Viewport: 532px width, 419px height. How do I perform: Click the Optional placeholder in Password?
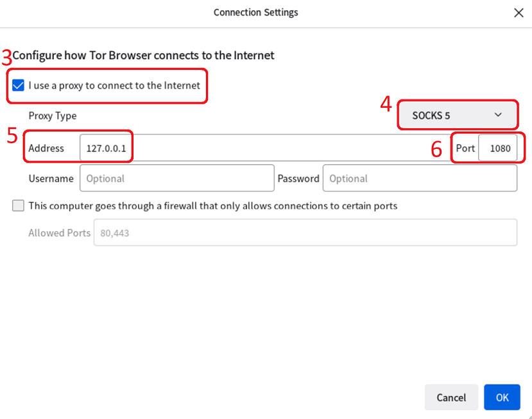click(420, 178)
